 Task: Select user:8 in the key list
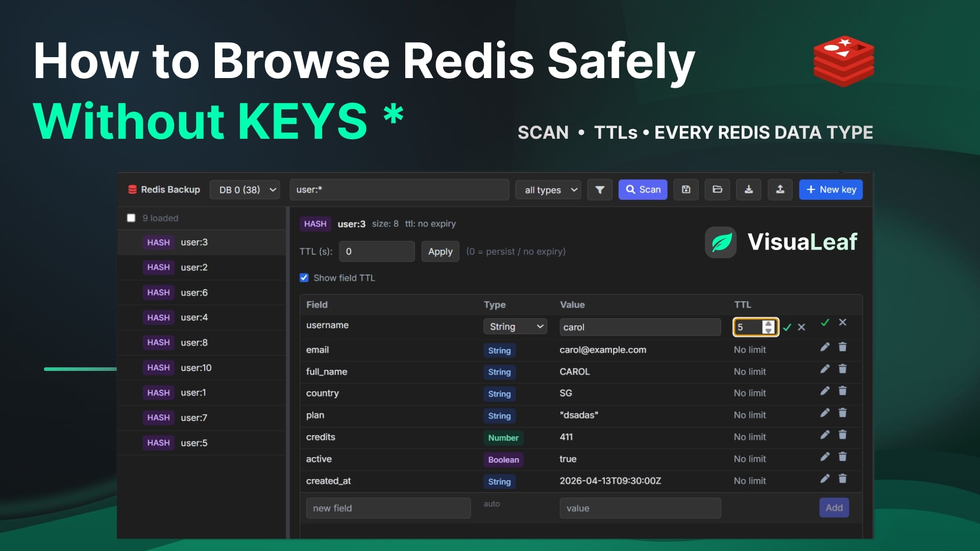click(202, 342)
